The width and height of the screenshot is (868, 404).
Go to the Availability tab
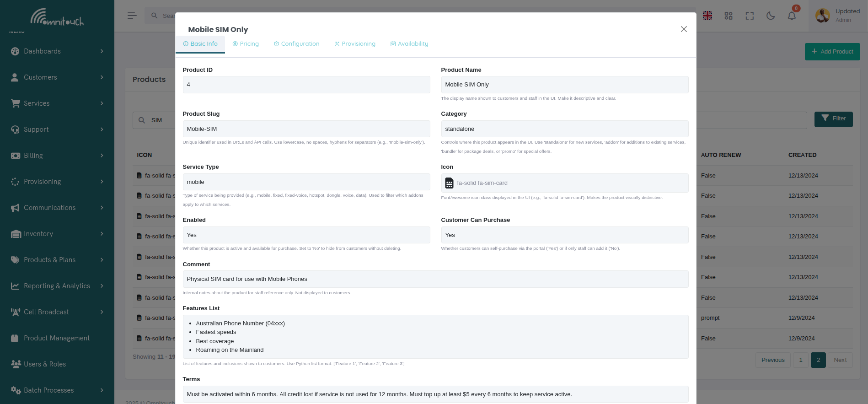(x=409, y=44)
